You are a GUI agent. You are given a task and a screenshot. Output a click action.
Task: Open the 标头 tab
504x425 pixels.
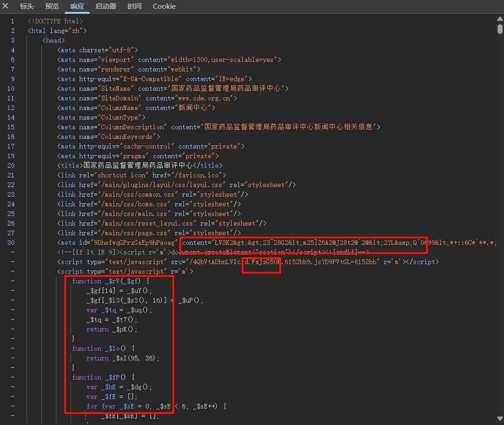(27, 6)
